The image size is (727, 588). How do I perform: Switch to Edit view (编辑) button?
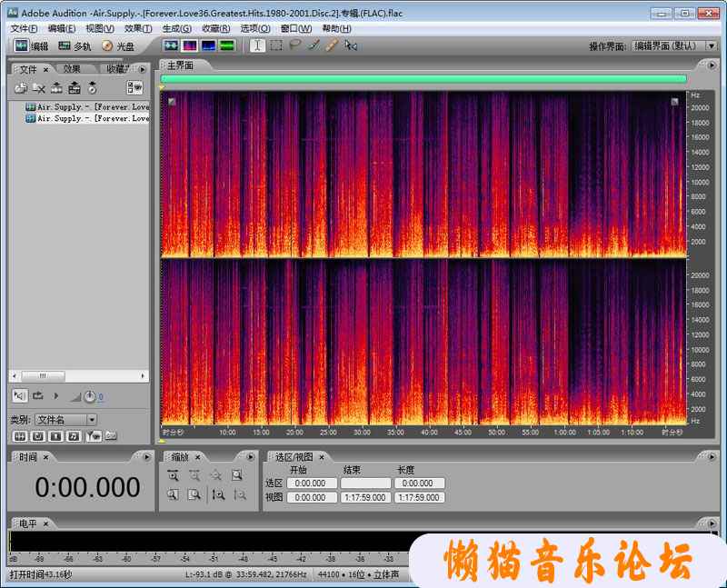click(31, 46)
